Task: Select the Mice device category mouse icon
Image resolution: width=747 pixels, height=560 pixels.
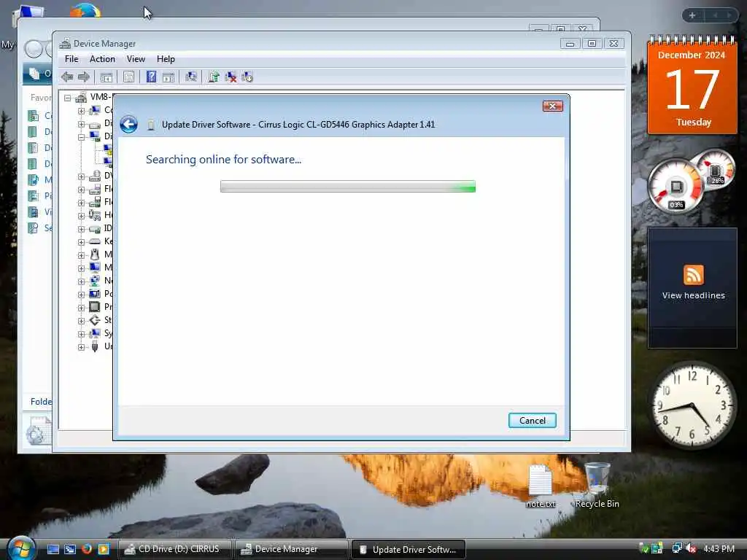Action: point(95,254)
